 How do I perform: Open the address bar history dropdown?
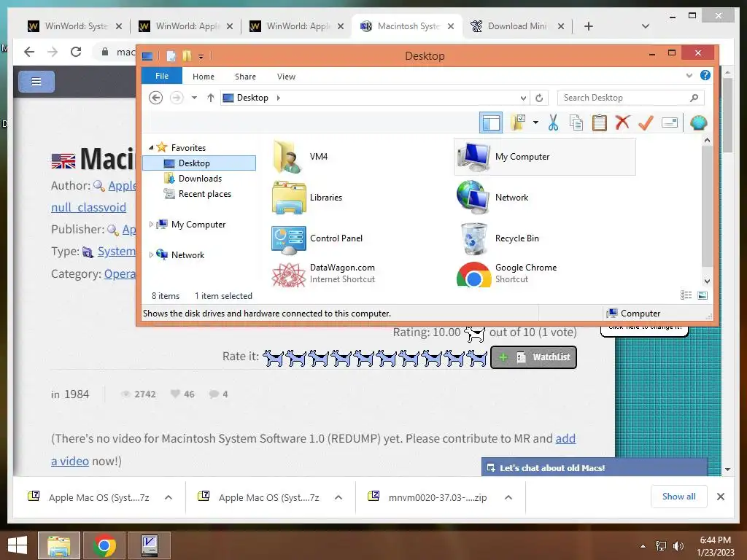pyautogui.click(x=523, y=98)
